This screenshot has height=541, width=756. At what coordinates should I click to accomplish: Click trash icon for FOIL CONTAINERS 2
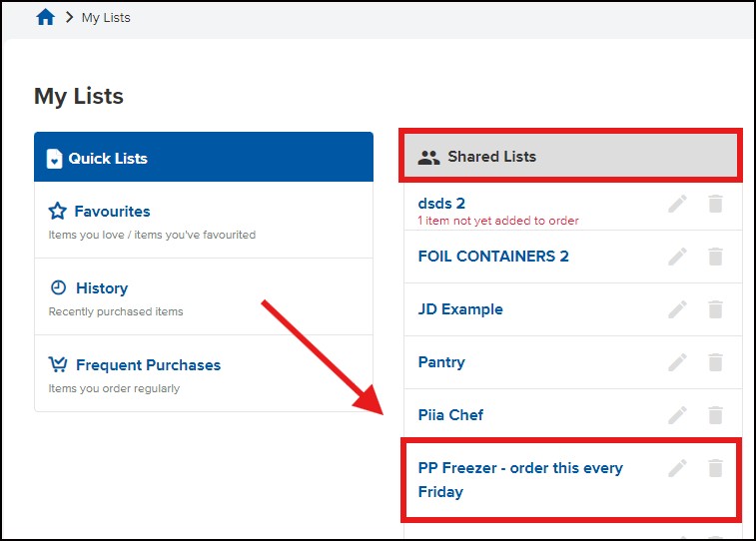click(715, 257)
